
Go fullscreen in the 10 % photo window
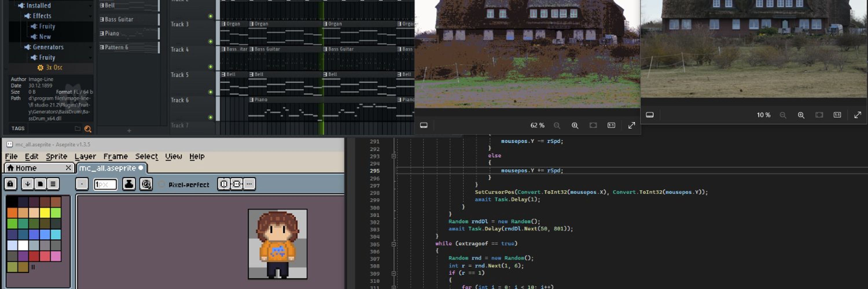pos(858,115)
